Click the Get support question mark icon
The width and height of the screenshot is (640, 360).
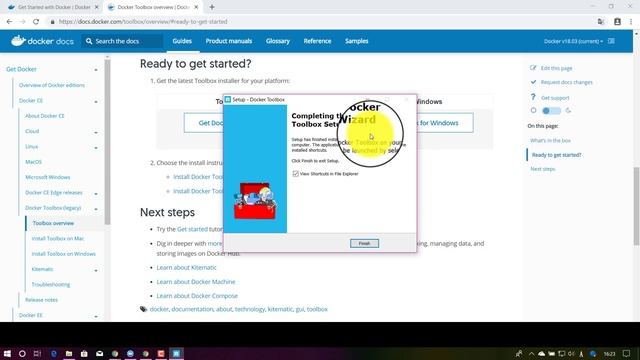coord(533,97)
